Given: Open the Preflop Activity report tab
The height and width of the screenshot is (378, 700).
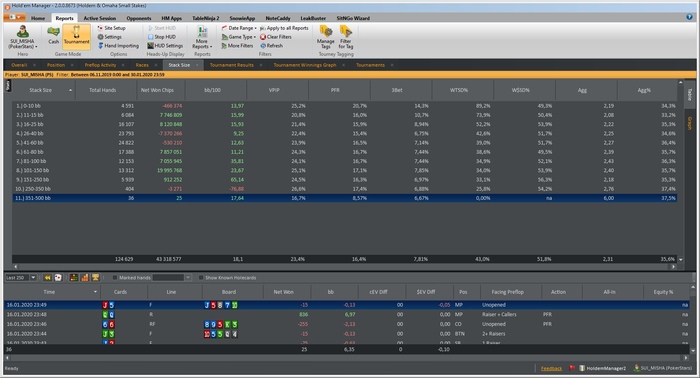Looking at the screenshot, I should click(x=100, y=65).
